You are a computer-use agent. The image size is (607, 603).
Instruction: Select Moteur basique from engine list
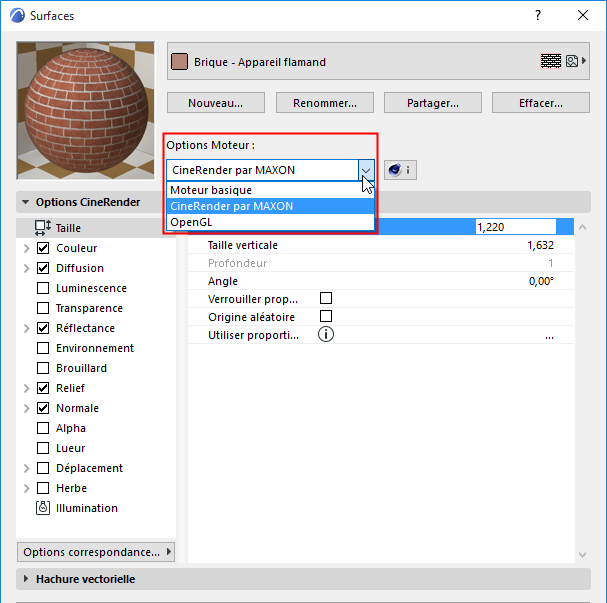[271, 190]
